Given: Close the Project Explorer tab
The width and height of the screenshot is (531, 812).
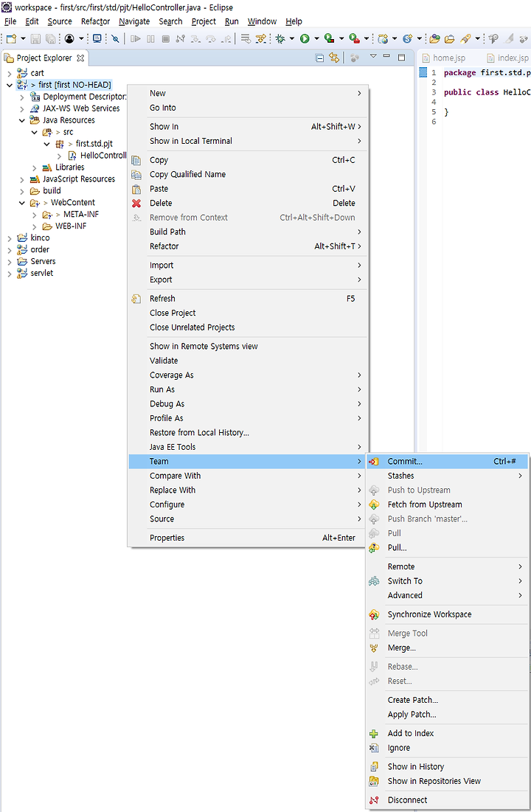Looking at the screenshot, I should [x=80, y=58].
